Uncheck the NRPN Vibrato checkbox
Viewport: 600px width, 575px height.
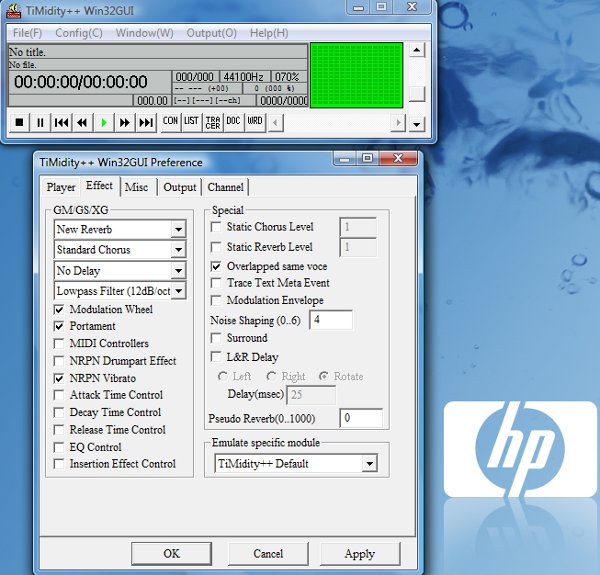(x=59, y=378)
